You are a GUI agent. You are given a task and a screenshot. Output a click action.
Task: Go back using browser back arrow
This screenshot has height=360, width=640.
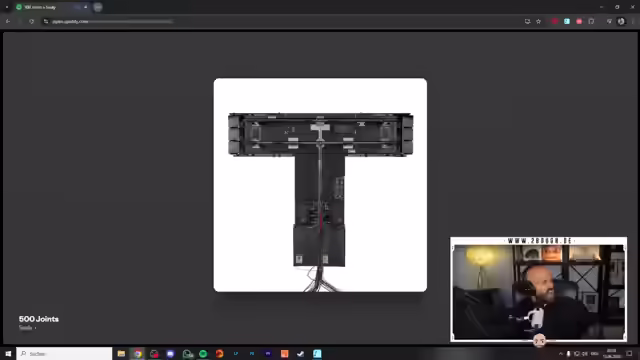[8, 21]
